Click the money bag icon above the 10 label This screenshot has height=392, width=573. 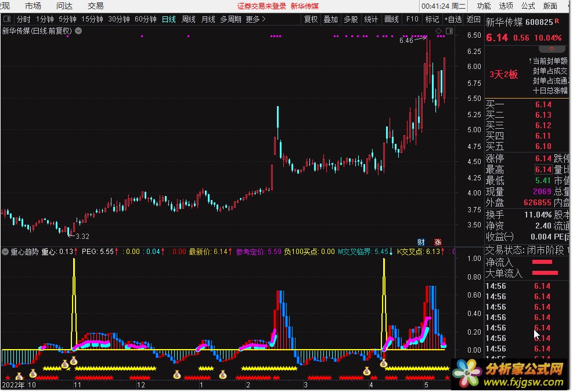point(33,373)
